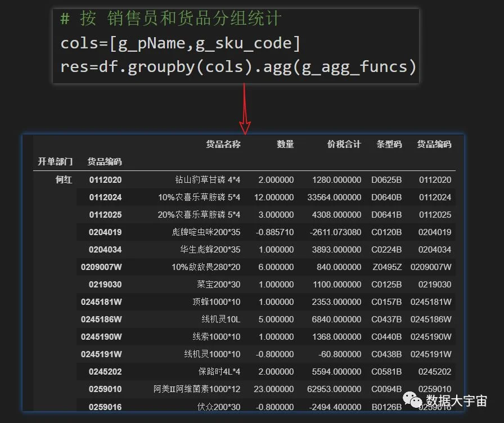Click the amount '6840.000000'
504x423 pixels.
[x=336, y=319]
